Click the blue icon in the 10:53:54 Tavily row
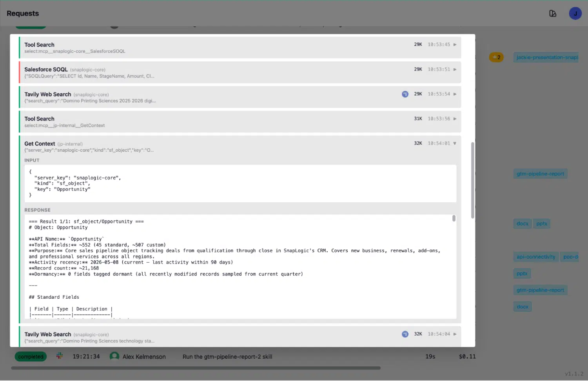Viewport: 588px width, 381px height. [x=405, y=94]
